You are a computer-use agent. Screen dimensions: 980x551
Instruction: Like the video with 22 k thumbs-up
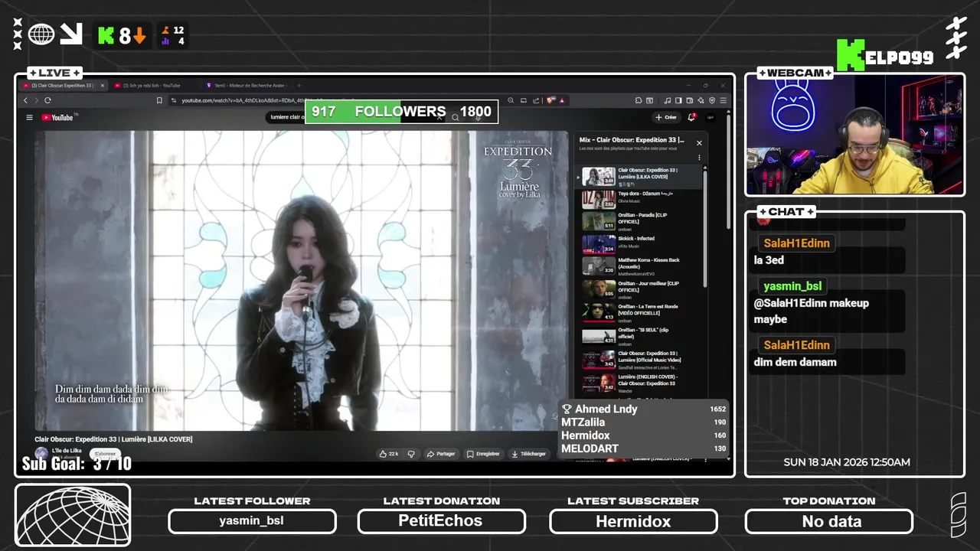389,454
